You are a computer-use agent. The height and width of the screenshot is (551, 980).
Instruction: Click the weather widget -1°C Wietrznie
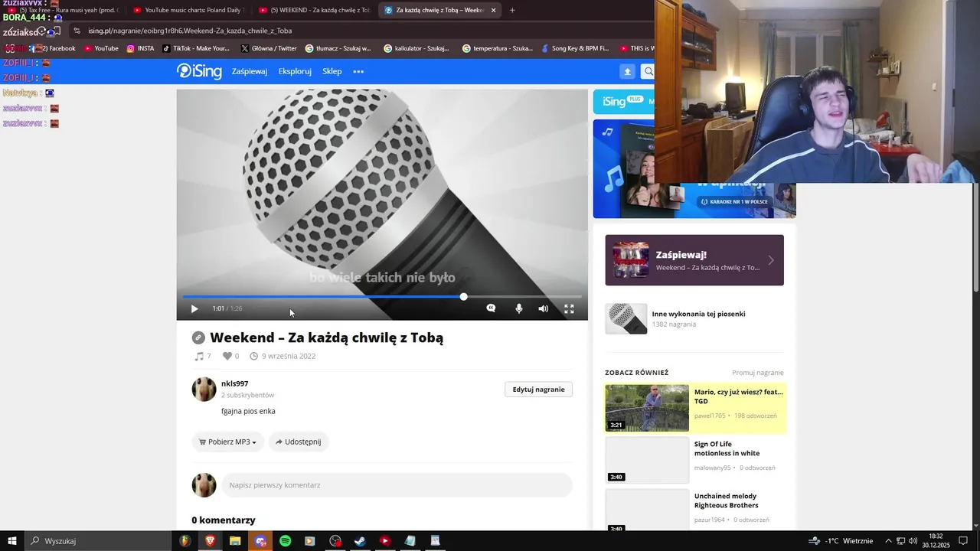click(840, 541)
